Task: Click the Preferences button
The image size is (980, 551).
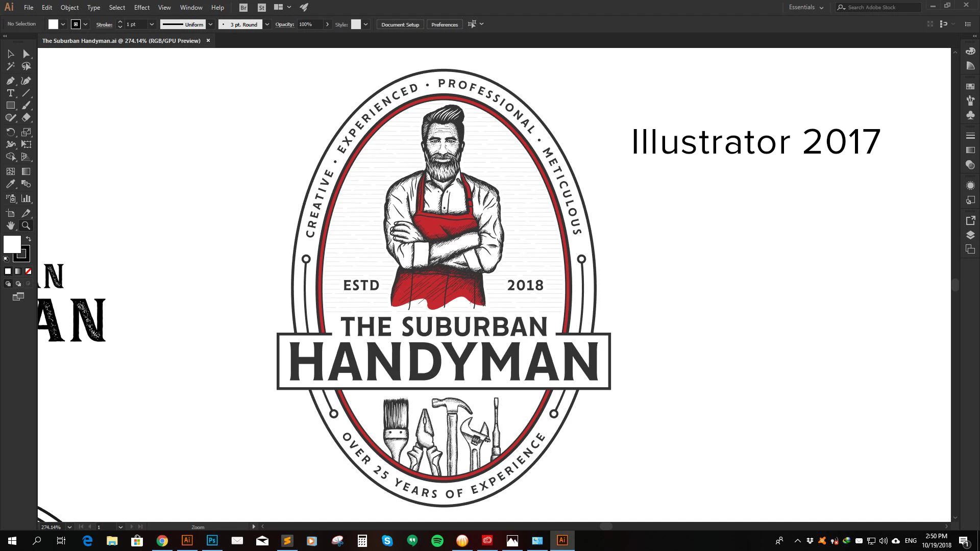Action: coord(444,24)
